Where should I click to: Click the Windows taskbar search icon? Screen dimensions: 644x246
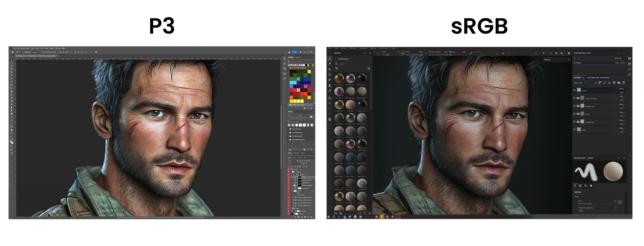pos(334,217)
